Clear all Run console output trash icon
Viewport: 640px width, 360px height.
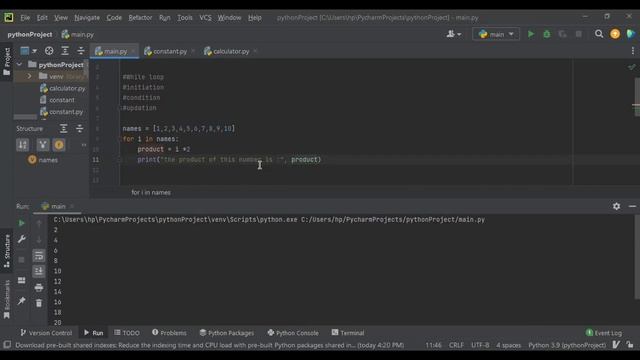(39, 303)
